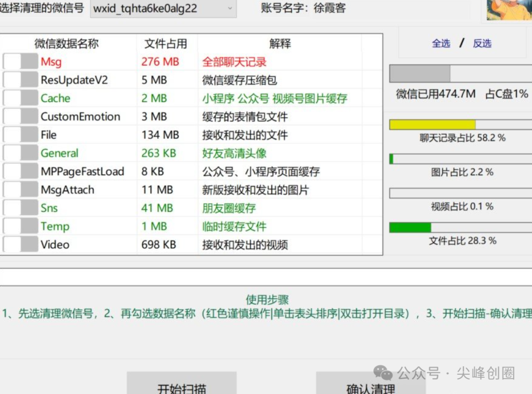The image size is (532, 394).
Task: Click the 开始扫描 button
Action: (181, 384)
